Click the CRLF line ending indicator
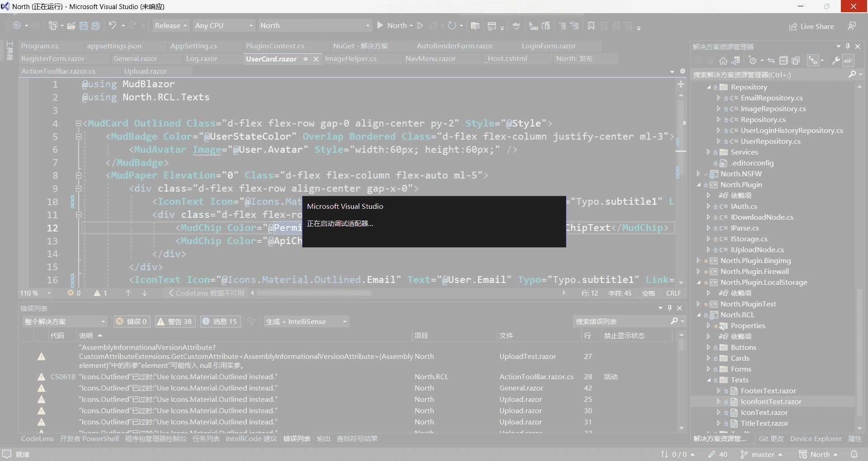The width and height of the screenshot is (868, 461). pyautogui.click(x=673, y=293)
